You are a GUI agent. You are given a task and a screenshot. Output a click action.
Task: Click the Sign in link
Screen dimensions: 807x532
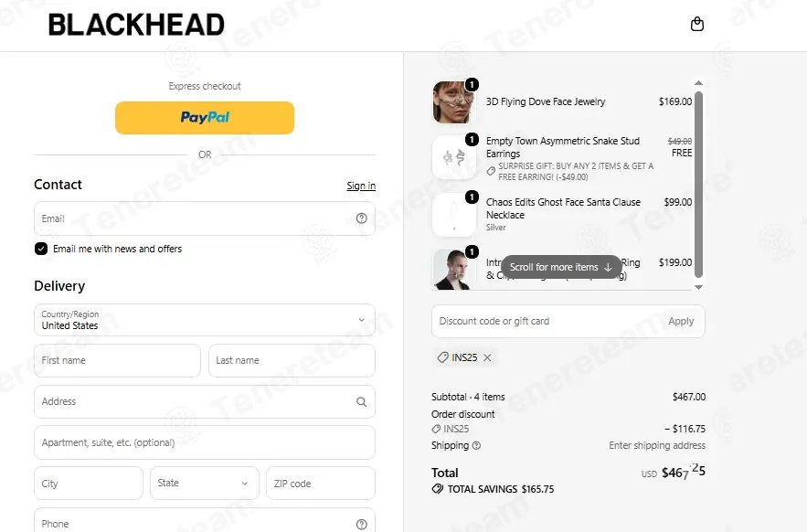[361, 186]
